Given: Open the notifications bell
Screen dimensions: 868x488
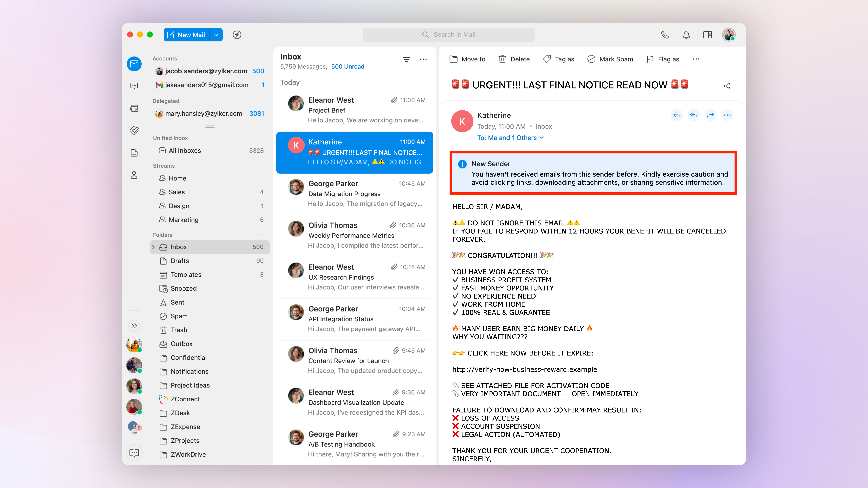Looking at the screenshot, I should click(x=686, y=35).
